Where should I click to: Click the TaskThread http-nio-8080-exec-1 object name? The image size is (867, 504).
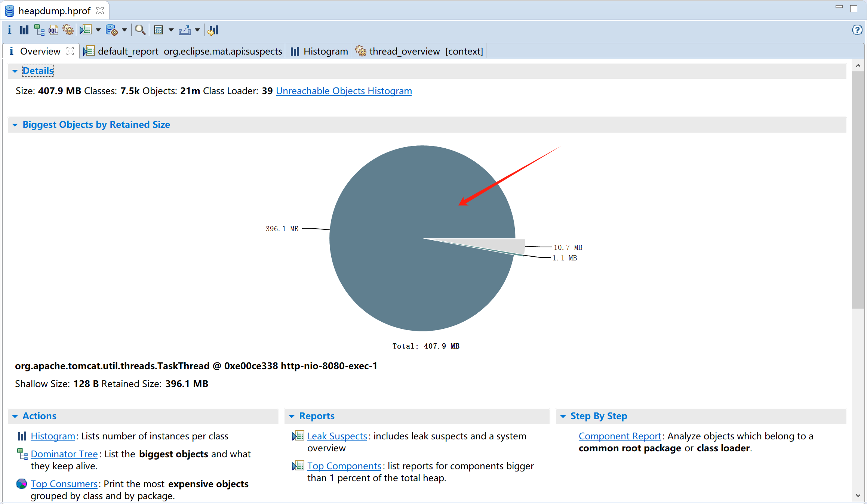(196, 366)
